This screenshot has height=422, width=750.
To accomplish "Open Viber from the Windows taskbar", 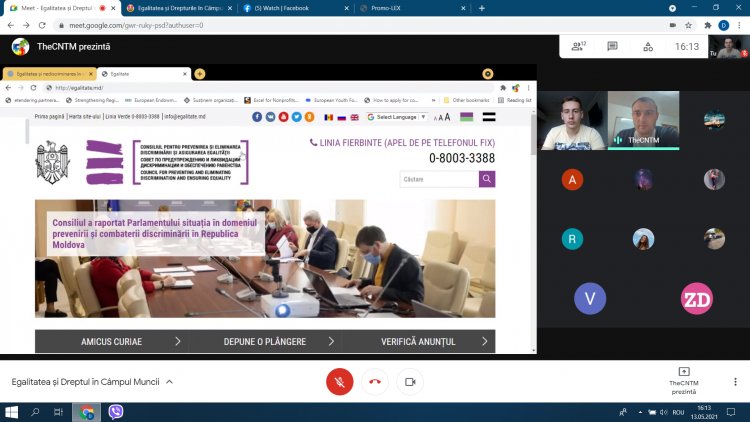I will point(115,412).
